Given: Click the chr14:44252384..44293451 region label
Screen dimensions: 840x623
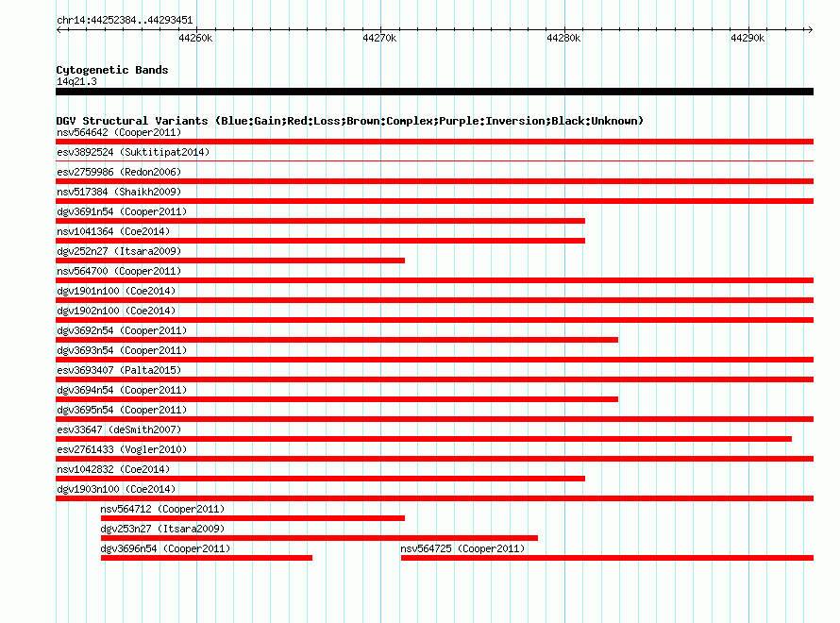Looking at the screenshot, I should tap(125, 20).
